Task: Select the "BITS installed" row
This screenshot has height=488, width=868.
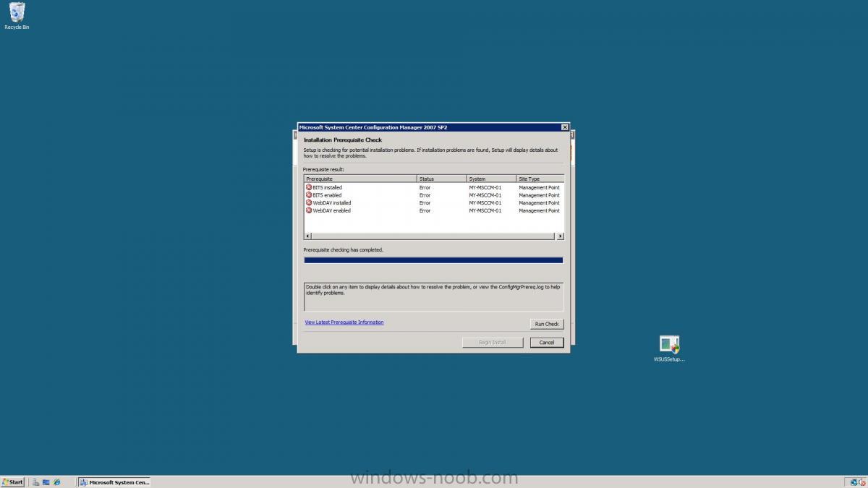Action: (x=433, y=187)
